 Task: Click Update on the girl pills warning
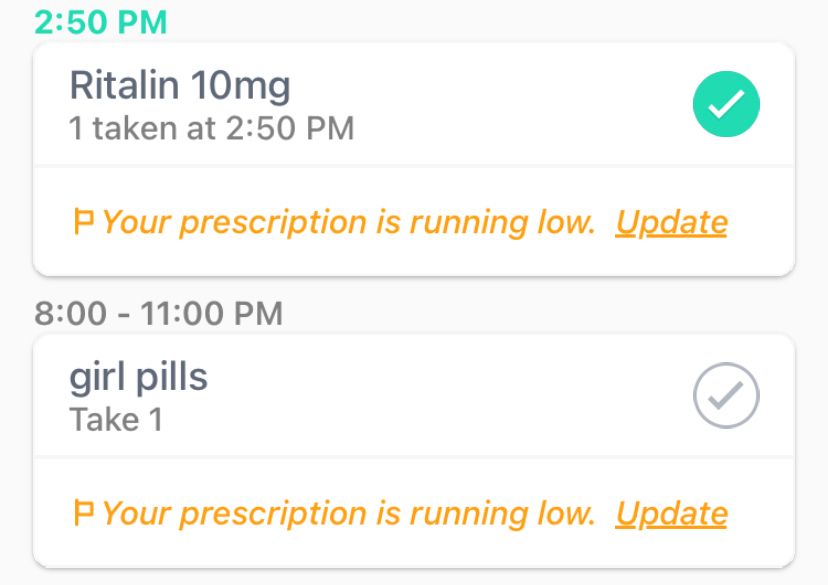click(x=673, y=513)
